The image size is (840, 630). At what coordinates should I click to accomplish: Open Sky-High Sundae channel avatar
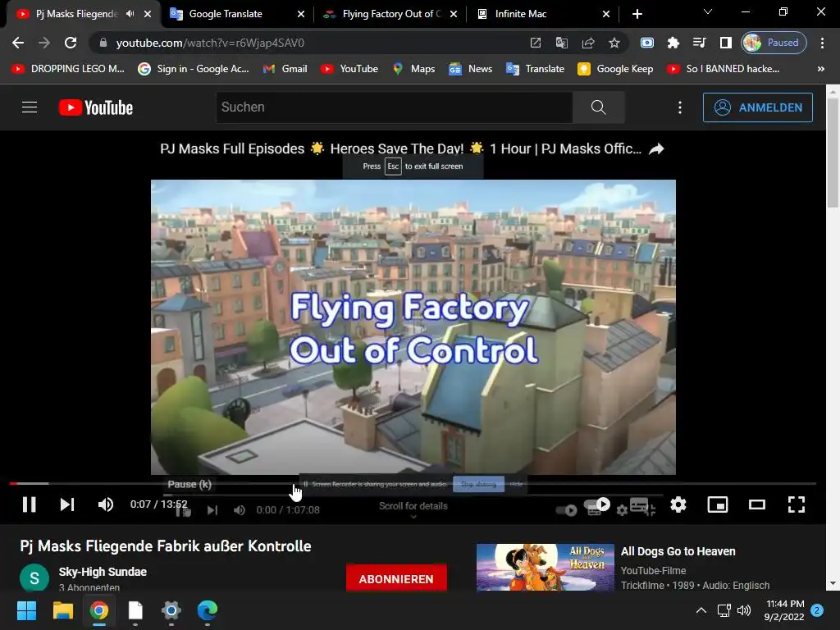pyautogui.click(x=34, y=577)
